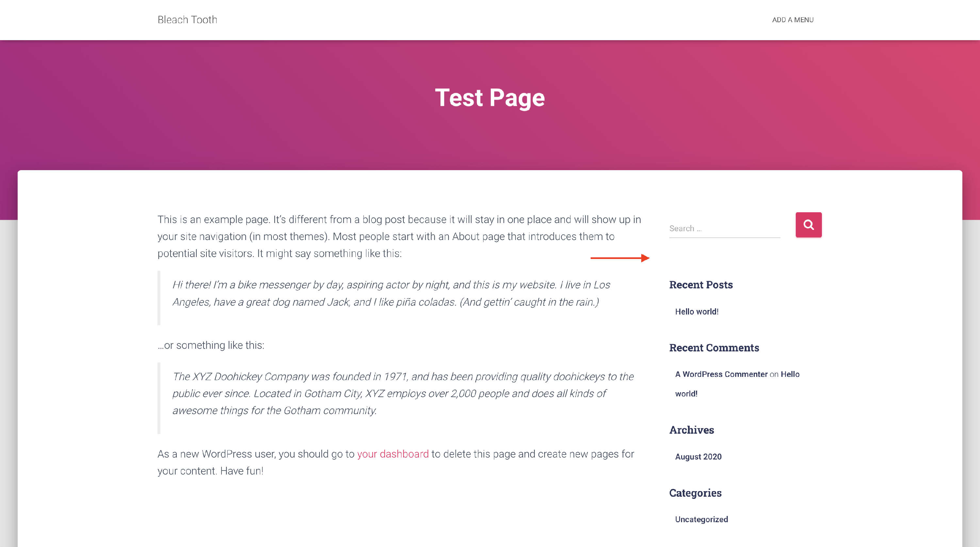The image size is (980, 547).
Task: Open the "ADD A MENU" link
Action: pyautogui.click(x=792, y=20)
